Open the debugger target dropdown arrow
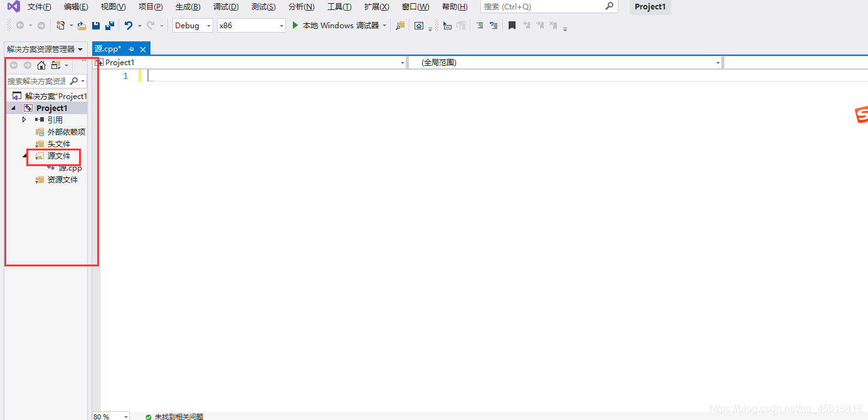This screenshot has width=868, height=420. click(384, 26)
